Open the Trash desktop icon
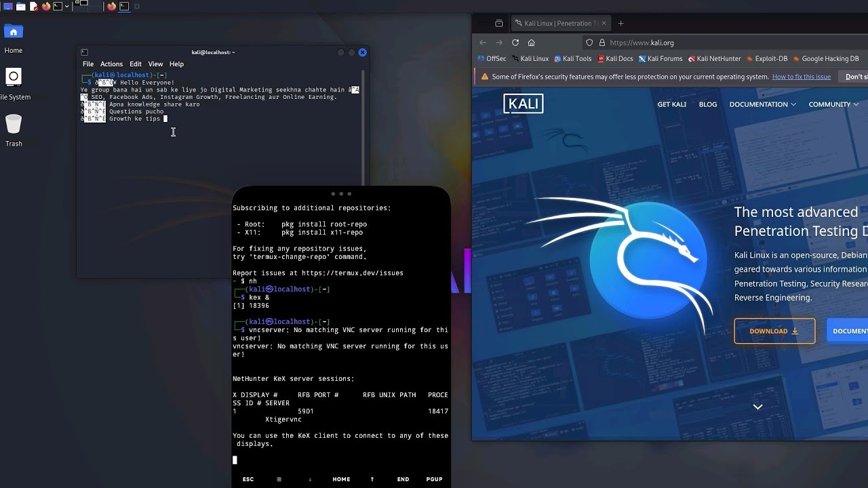Screen dimensions: 868x488 pos(14,130)
